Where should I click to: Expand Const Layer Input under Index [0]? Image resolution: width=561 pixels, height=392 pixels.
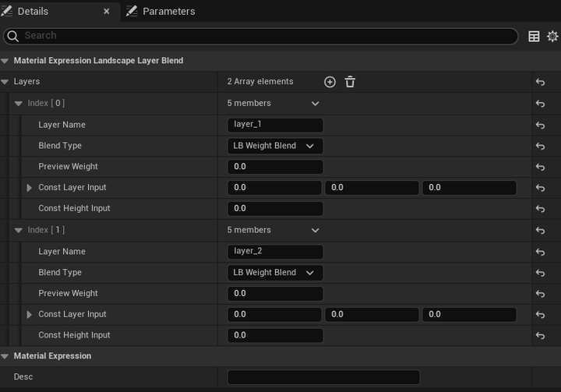pos(30,188)
